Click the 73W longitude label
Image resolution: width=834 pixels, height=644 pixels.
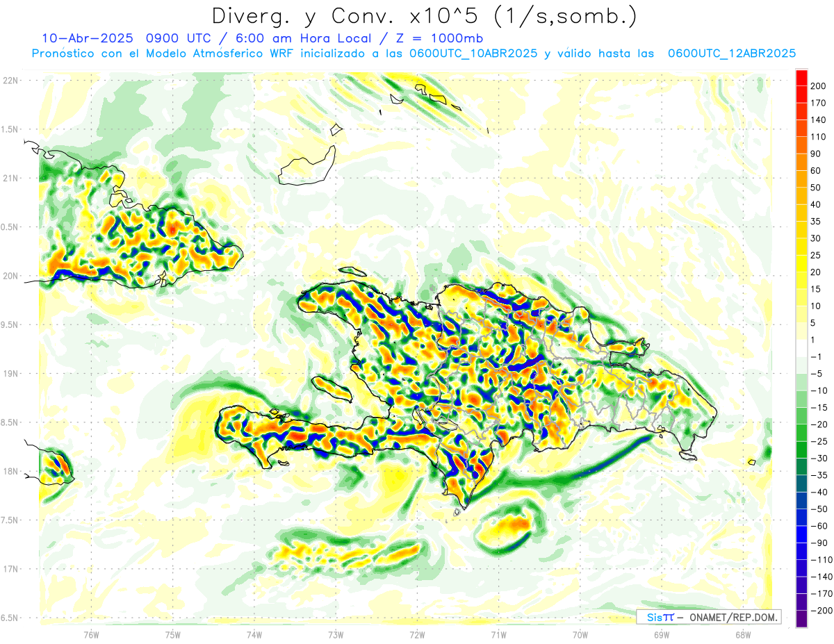coord(336,634)
